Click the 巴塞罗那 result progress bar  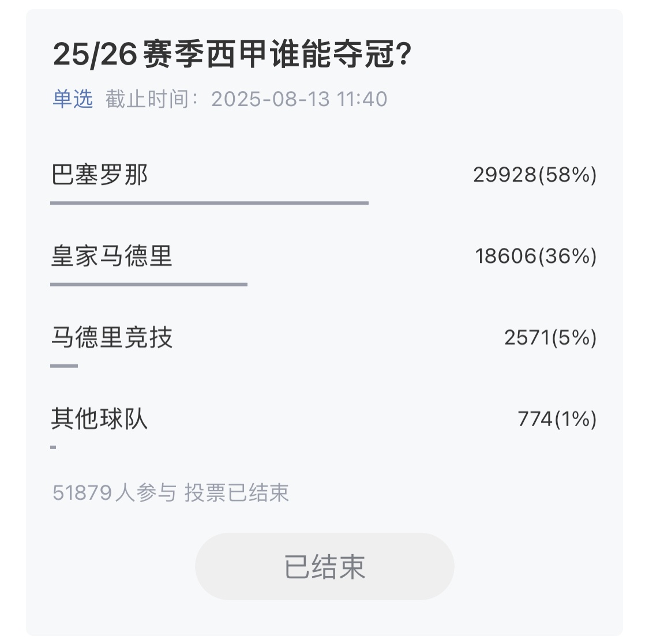(209, 203)
